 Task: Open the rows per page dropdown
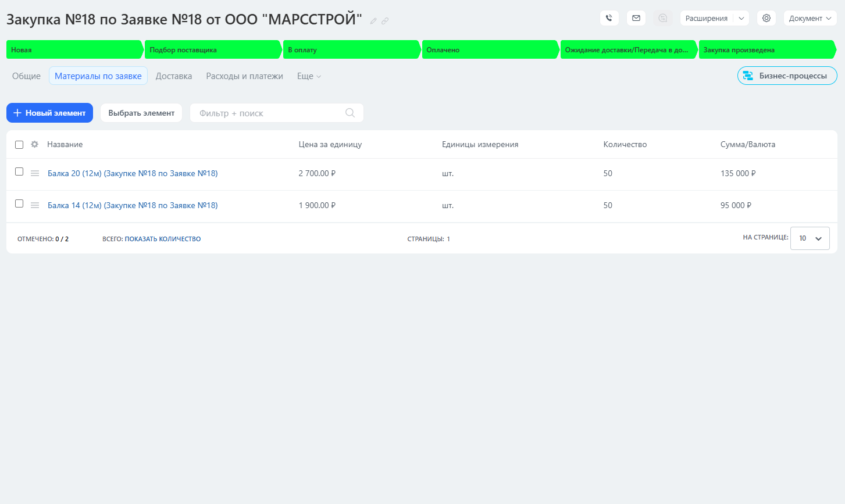[810, 238]
